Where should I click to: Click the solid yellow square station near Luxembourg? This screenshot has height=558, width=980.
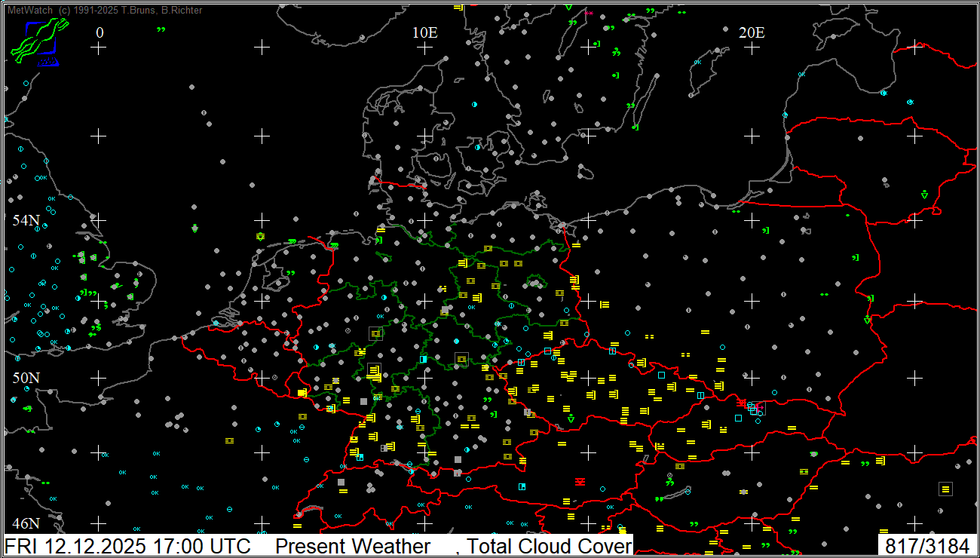click(x=302, y=393)
